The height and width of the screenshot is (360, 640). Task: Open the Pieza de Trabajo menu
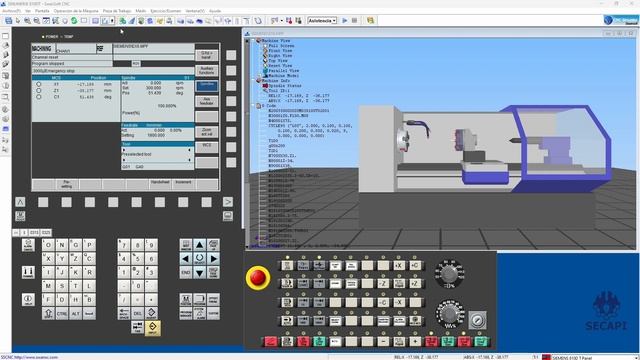pyautogui.click(x=117, y=11)
